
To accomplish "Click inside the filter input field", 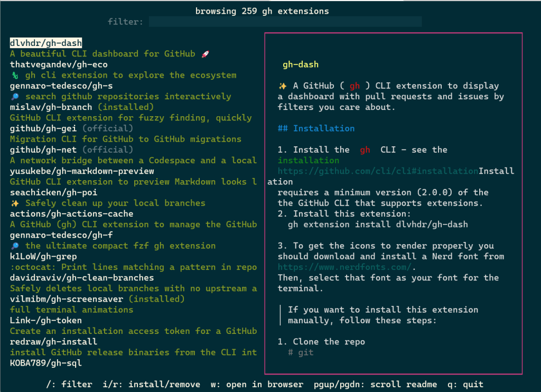I will (284, 21).
